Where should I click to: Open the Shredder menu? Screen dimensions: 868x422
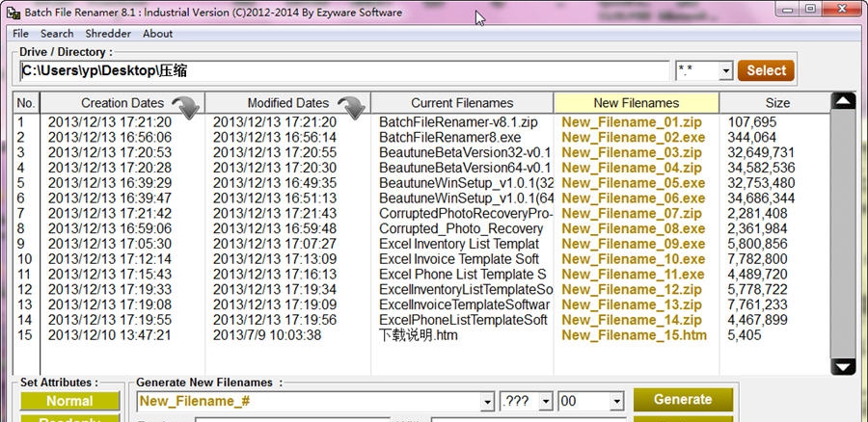pos(108,34)
